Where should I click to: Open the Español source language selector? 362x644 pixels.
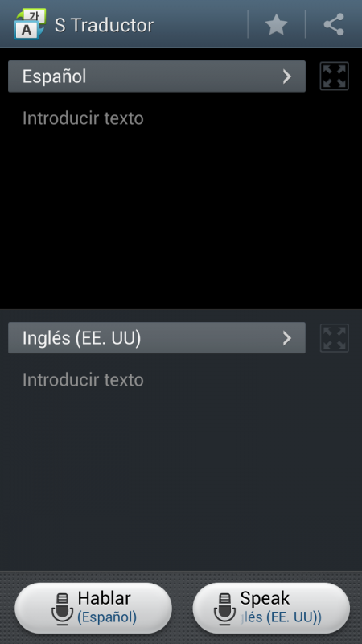[x=157, y=76]
